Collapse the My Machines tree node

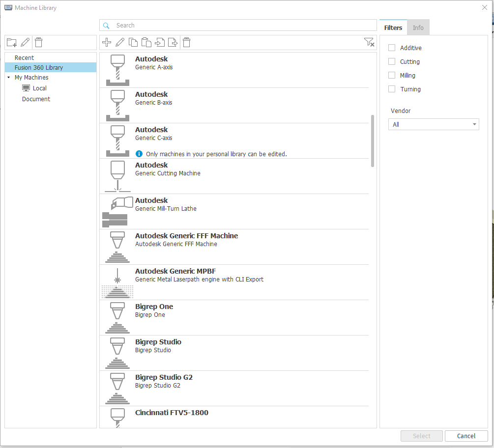(9, 78)
